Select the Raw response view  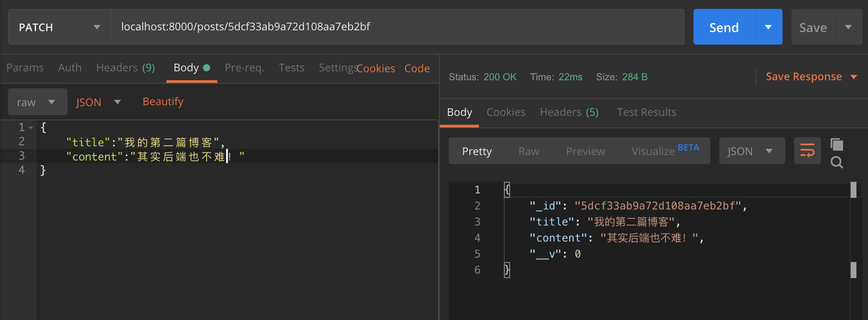click(528, 152)
